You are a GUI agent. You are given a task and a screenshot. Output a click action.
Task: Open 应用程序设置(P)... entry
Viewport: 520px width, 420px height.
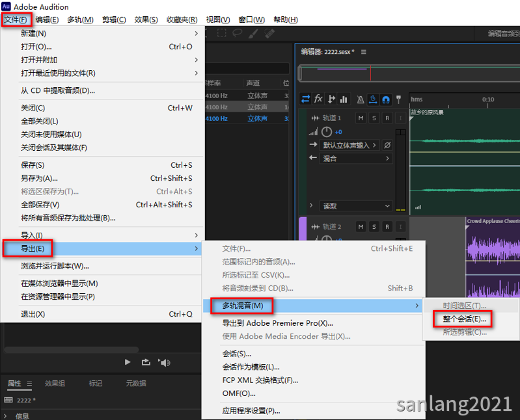coord(314,411)
